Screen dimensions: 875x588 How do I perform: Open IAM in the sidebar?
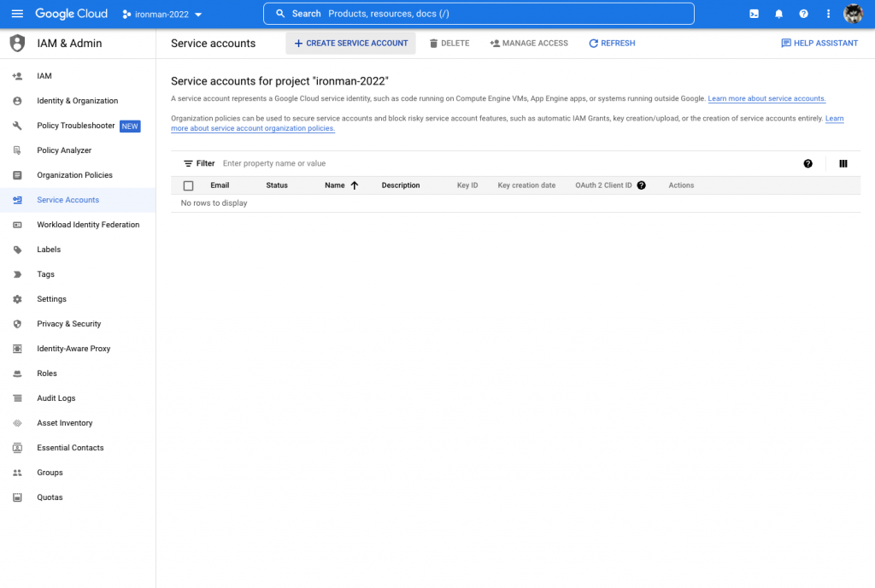pos(78,76)
